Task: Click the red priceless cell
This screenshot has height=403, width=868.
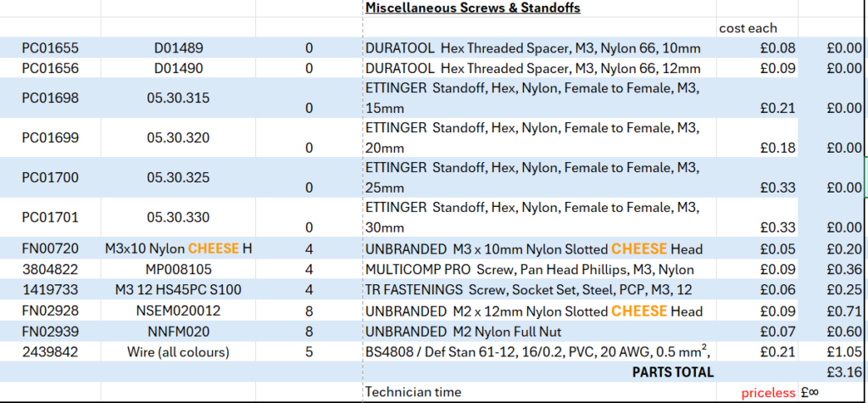Action: point(768,393)
